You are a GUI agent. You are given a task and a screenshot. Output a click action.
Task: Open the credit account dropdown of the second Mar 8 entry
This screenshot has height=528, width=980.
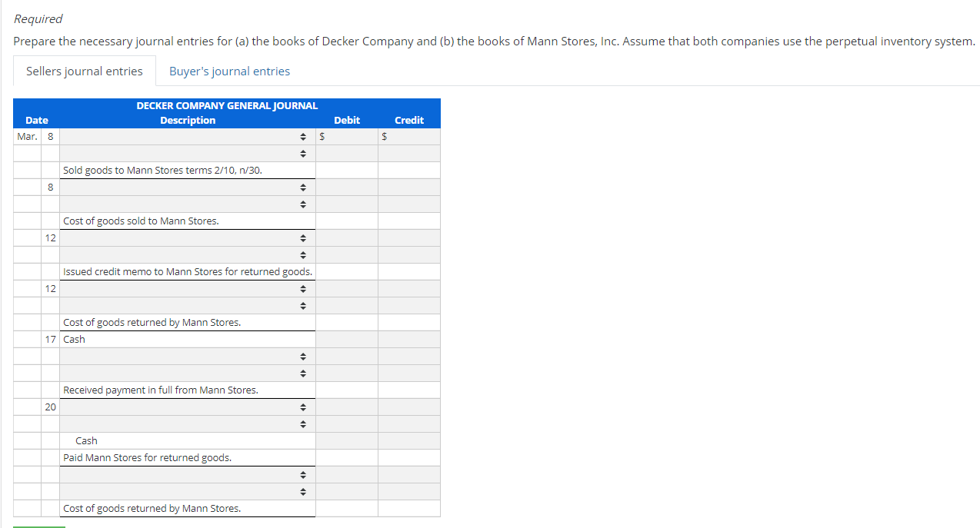coord(302,204)
